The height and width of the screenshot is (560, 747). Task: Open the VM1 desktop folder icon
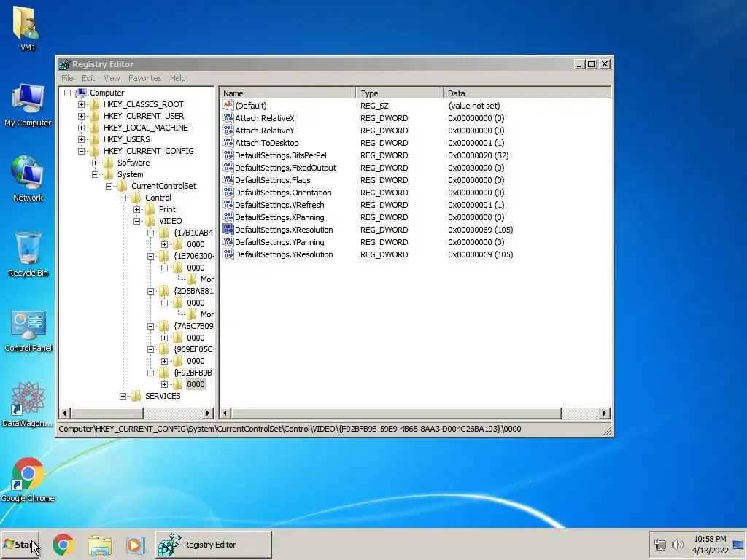(x=27, y=23)
